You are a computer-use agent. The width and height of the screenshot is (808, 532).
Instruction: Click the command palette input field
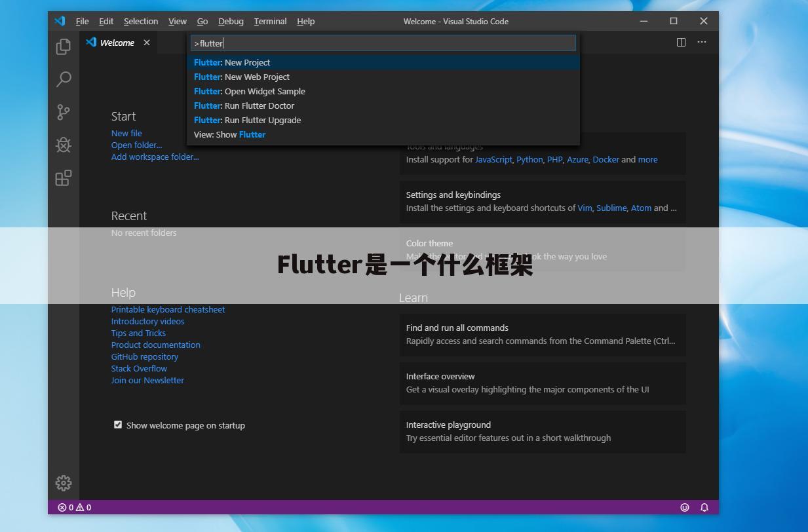tap(383, 43)
